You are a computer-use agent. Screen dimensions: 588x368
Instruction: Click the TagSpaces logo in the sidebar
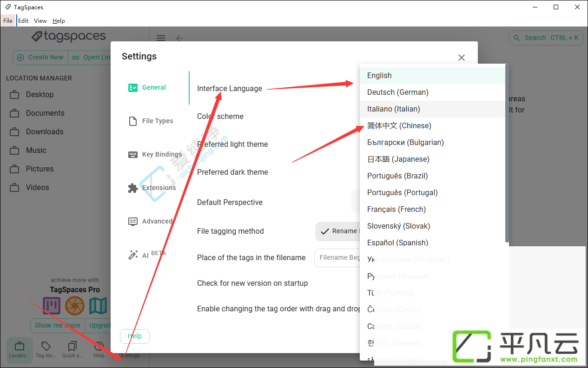(x=68, y=36)
